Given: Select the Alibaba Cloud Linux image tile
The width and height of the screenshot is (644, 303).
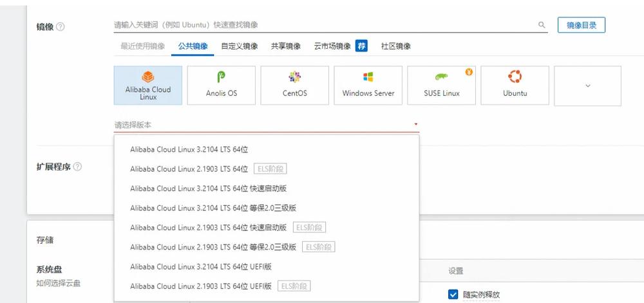Looking at the screenshot, I should point(148,86).
